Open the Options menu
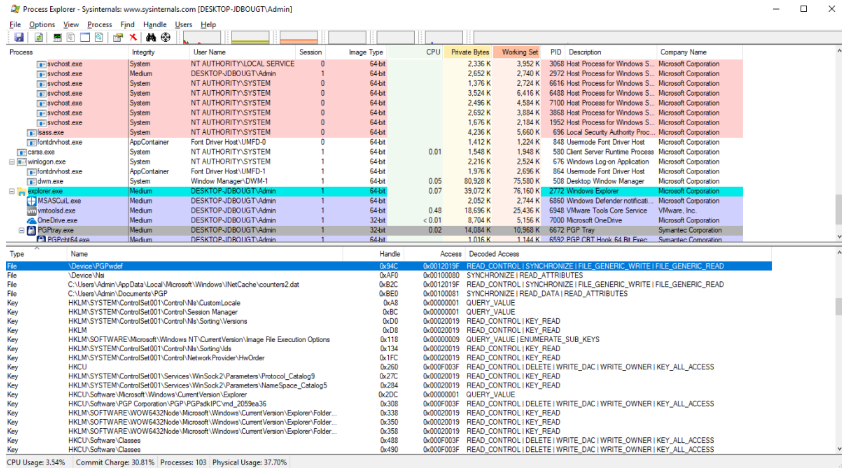This screenshot has height=468, width=842. pos(42,23)
